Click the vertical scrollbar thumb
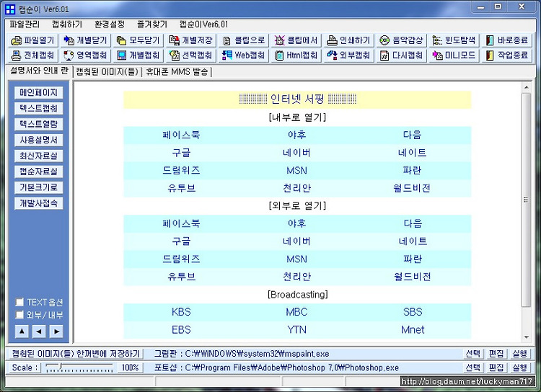This screenshot has height=392, width=541. coord(526,200)
